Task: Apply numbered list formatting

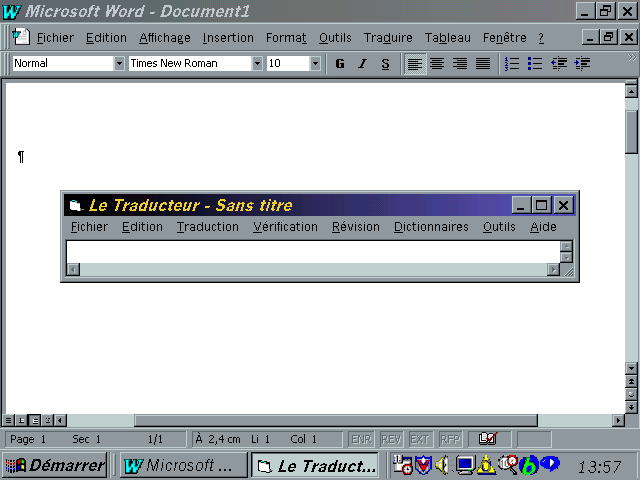Action: coord(512,64)
